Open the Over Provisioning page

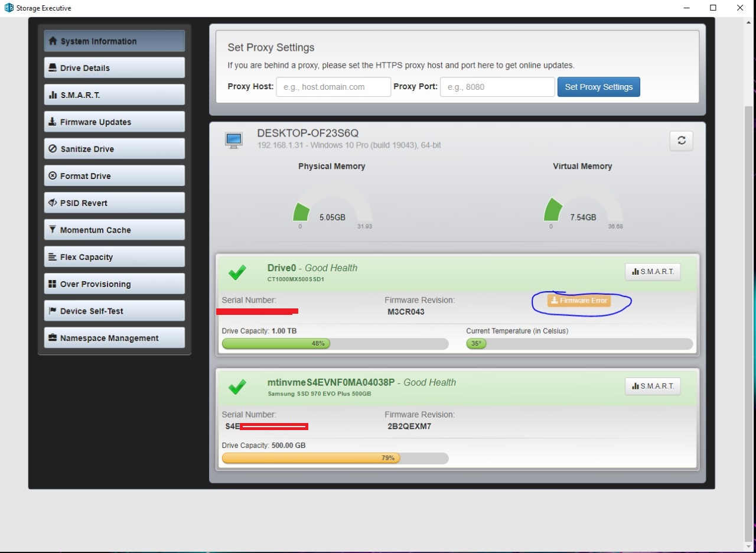coord(115,284)
